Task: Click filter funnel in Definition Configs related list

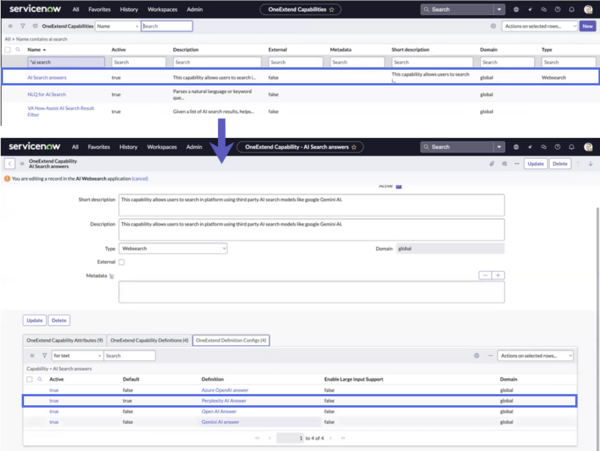Action: [44, 355]
